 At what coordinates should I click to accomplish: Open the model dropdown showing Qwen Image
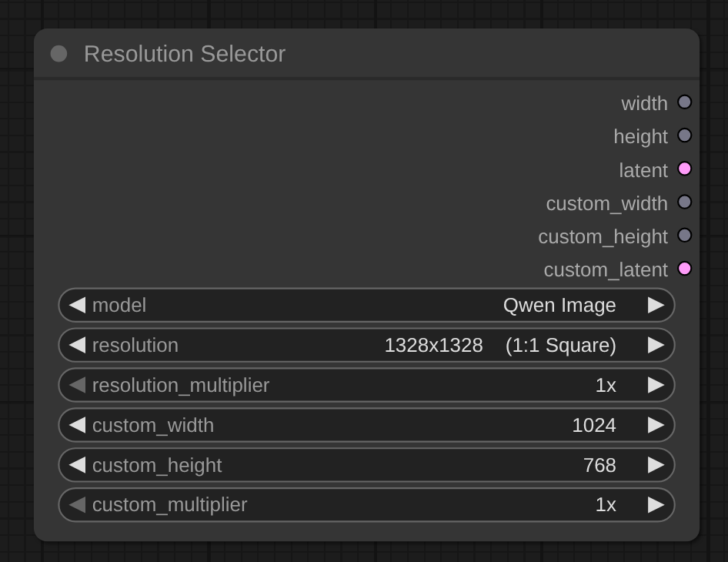366,305
